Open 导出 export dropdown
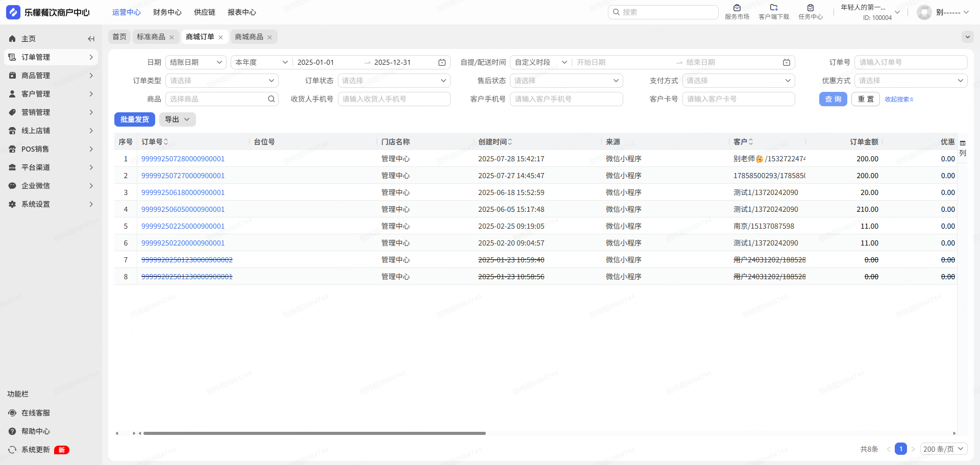The height and width of the screenshot is (465, 980). 178,119
